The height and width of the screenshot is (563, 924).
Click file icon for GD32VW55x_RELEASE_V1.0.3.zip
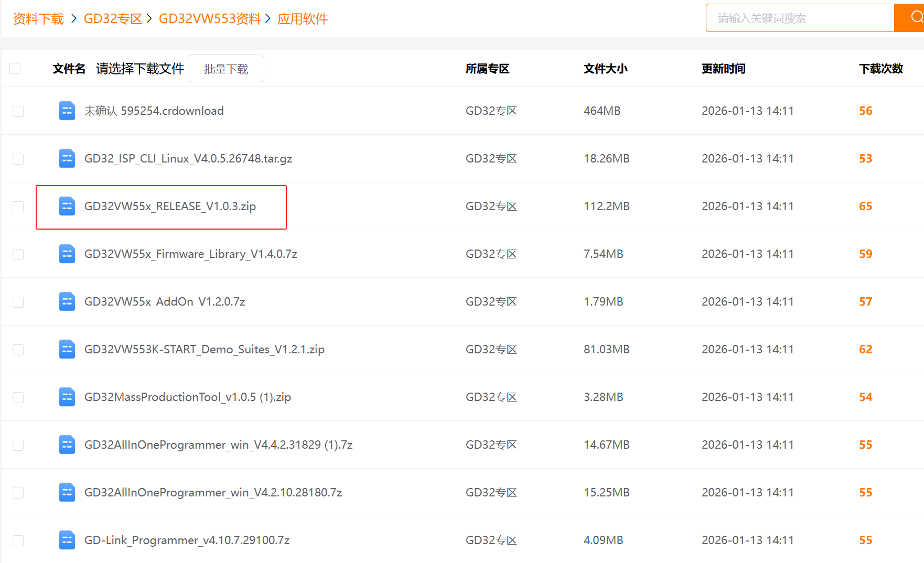67,206
